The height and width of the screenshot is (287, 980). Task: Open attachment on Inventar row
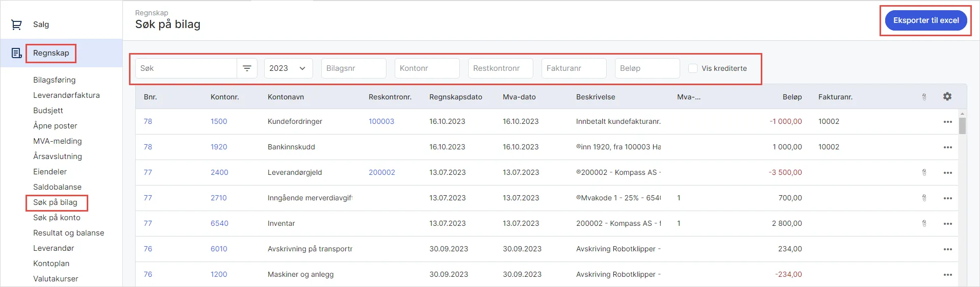(924, 223)
